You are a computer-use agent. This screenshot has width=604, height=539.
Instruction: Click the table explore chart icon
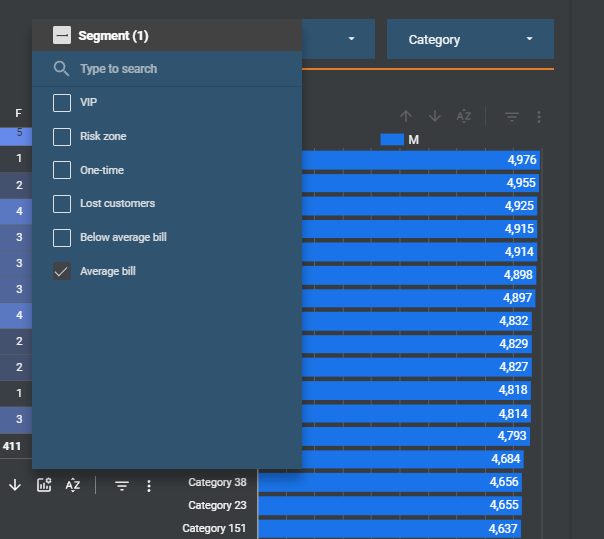point(44,485)
